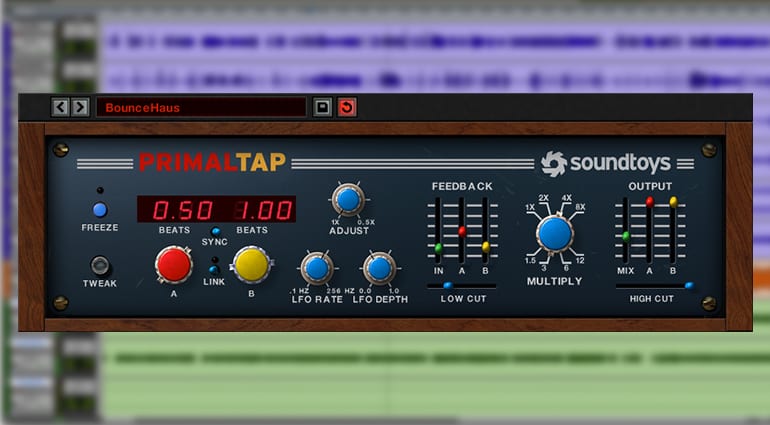Select the 4X multiply label
This screenshot has height=425, width=770.
pyautogui.click(x=567, y=198)
